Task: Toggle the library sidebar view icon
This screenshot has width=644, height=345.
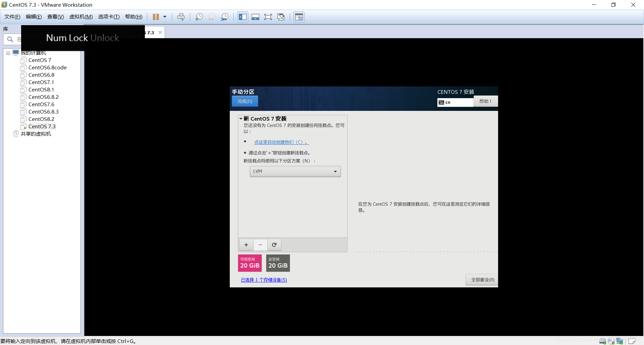Action: [243, 17]
